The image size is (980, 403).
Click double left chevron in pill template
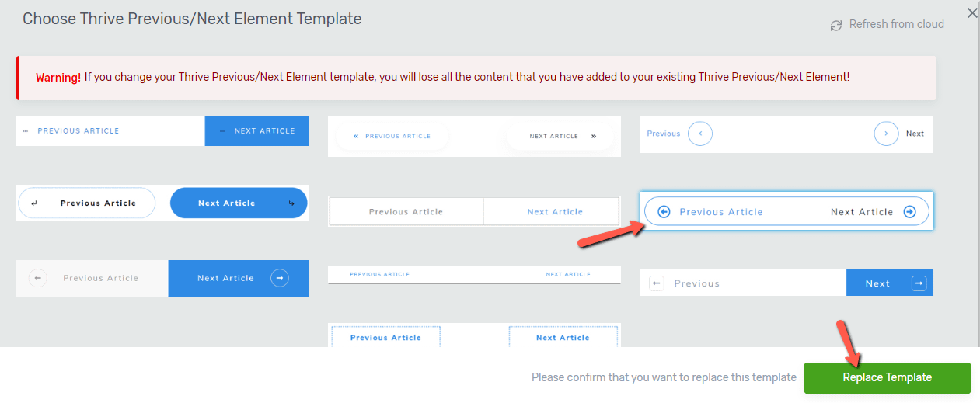[356, 136]
